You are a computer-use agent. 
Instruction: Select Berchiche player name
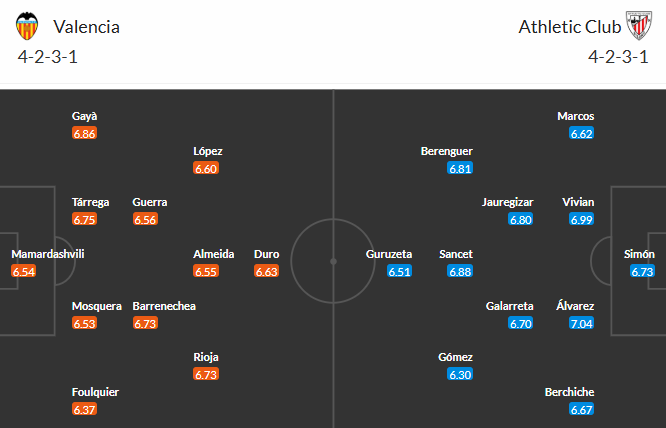[569, 392]
